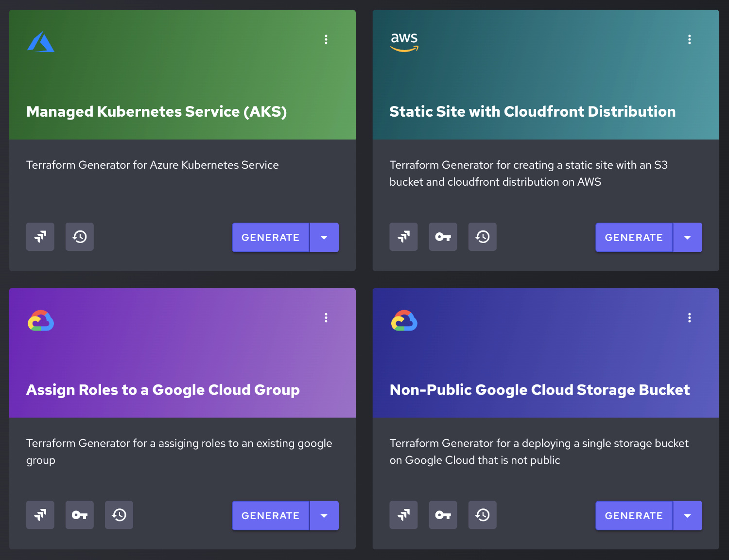Expand Generate dropdown on Non-Public Bucket card
The image size is (729, 560).
click(x=687, y=515)
